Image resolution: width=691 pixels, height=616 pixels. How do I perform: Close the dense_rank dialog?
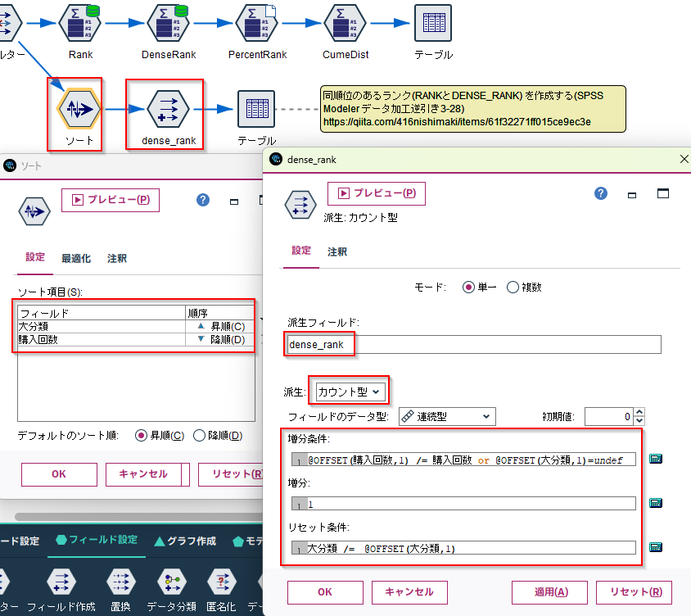tap(684, 159)
